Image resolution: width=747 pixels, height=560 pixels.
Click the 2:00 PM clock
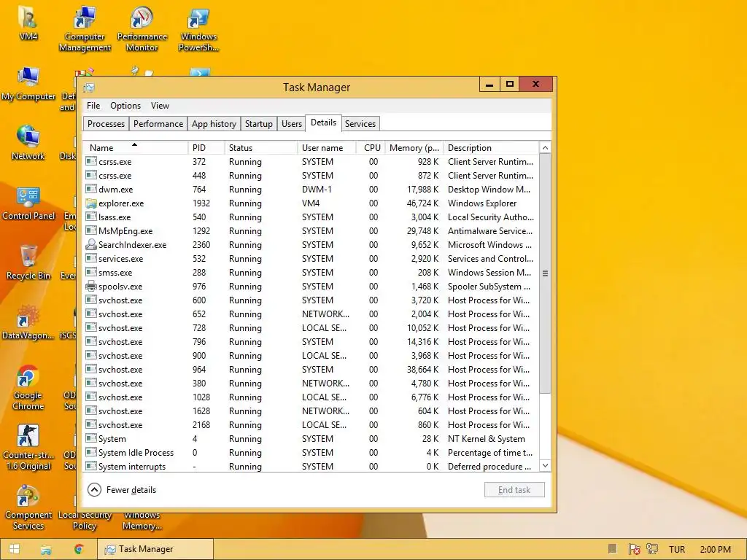click(x=715, y=550)
